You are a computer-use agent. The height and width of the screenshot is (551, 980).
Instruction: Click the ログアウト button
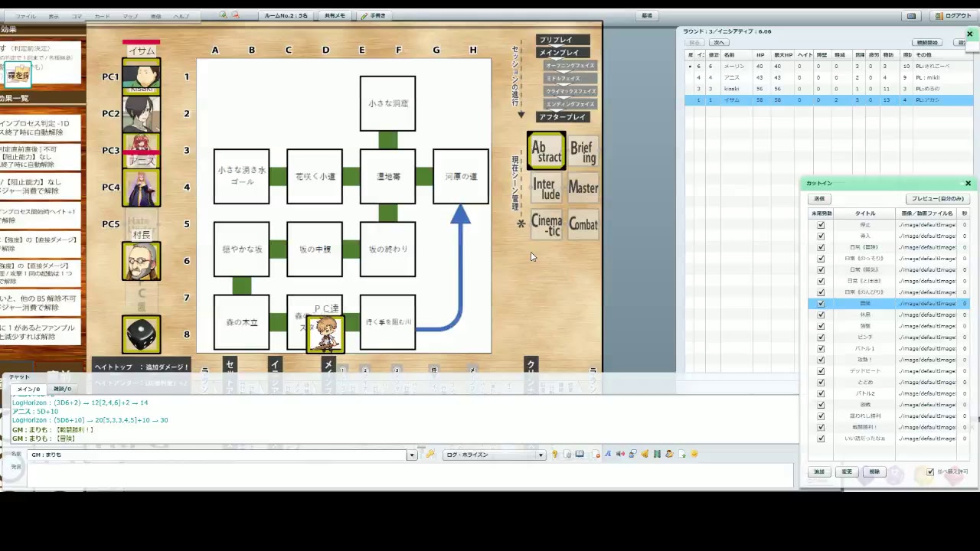[x=953, y=16]
